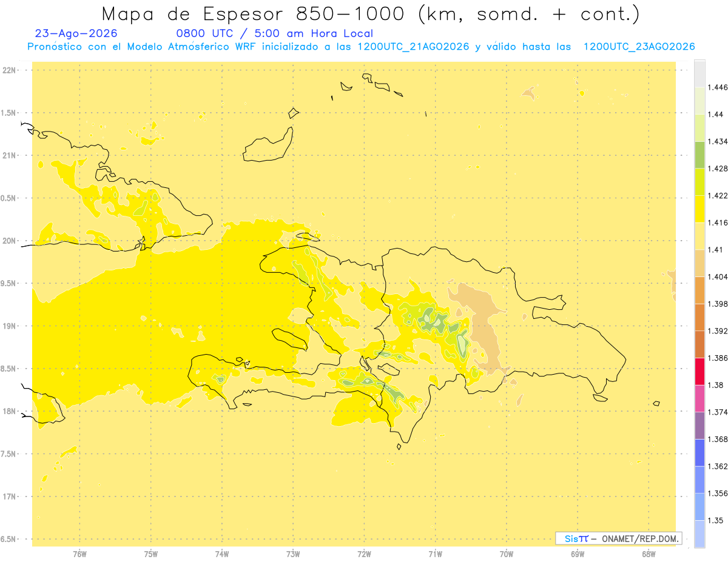Click the initialization timestamp "1200UTC_21AGO2026"
The width and height of the screenshot is (728, 562).
[x=413, y=47]
